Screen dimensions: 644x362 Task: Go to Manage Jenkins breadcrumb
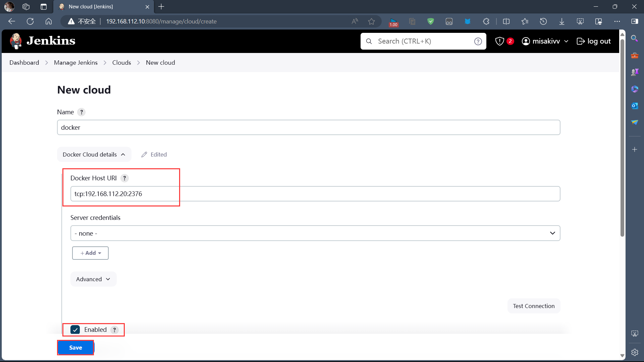(x=76, y=63)
